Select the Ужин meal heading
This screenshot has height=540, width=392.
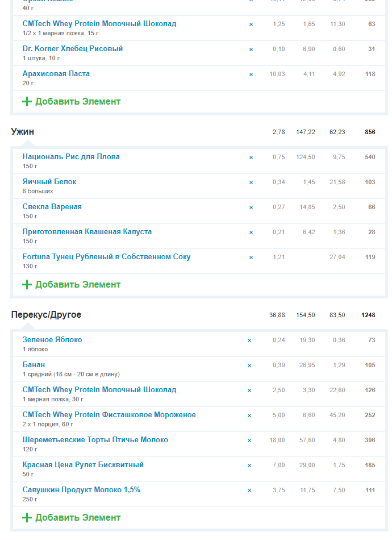23,132
